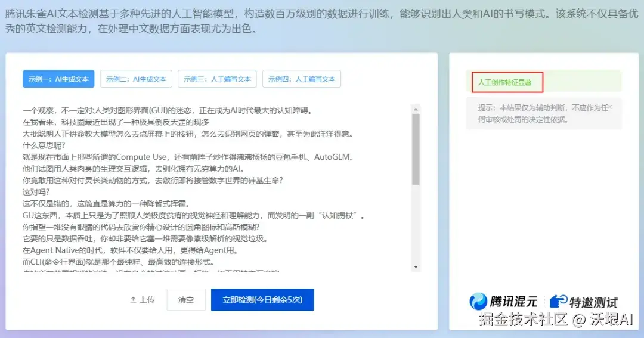This screenshot has height=338, width=644.
Task: Click the 腾讯混元 brand text
Action: point(513,302)
